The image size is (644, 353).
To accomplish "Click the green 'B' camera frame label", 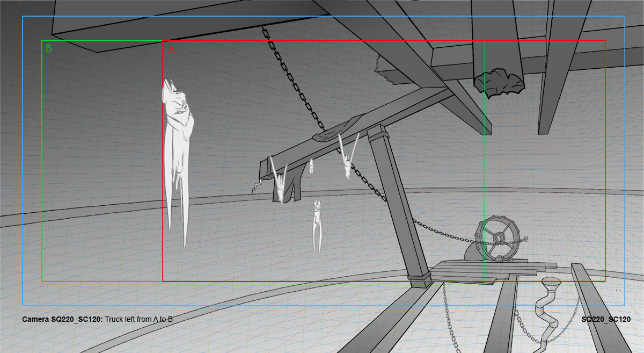I will [x=49, y=48].
